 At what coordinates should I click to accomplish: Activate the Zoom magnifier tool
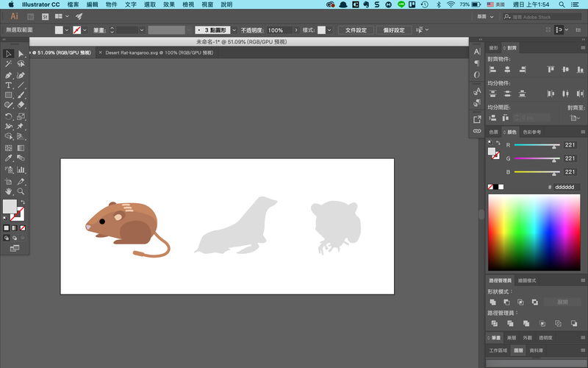point(21,191)
